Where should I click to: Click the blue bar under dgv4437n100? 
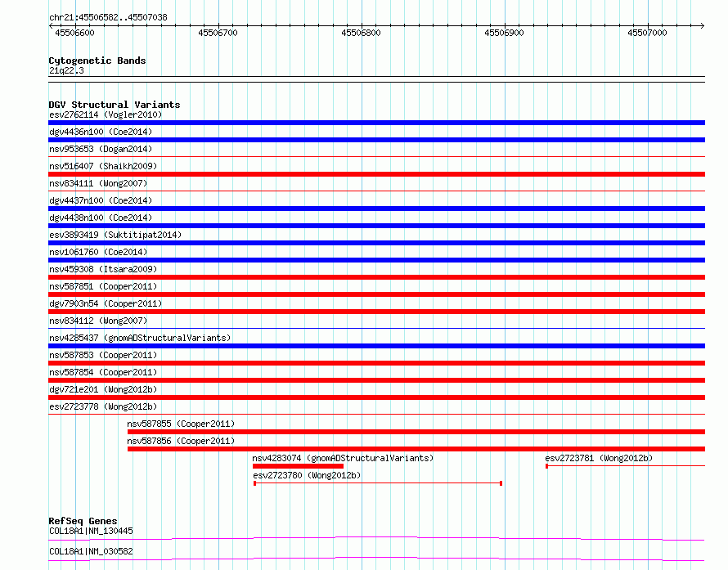coord(376,209)
